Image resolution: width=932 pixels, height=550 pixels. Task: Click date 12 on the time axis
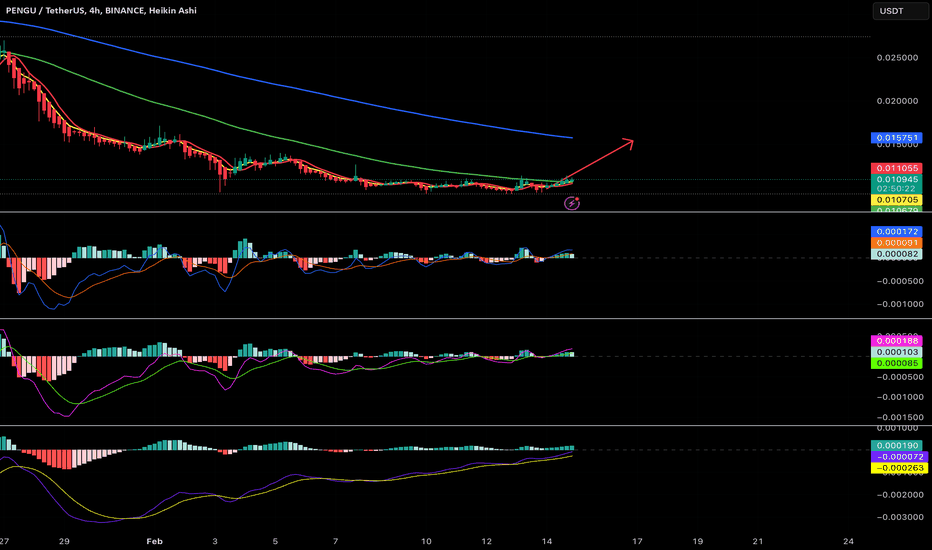487,541
